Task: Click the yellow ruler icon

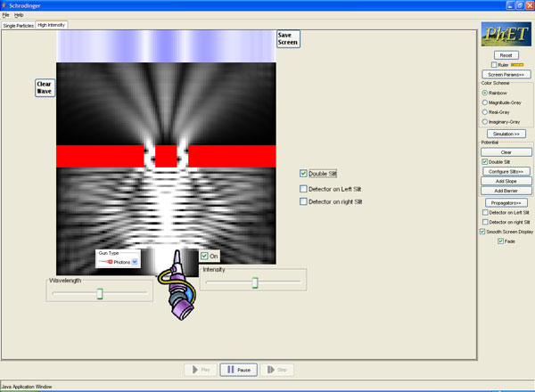Action: coord(517,65)
